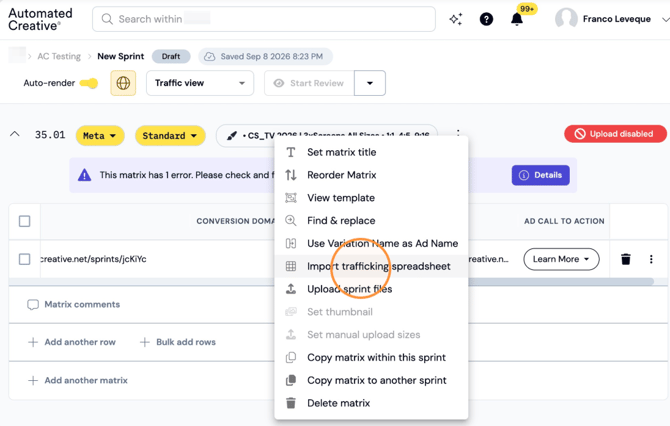This screenshot has height=426, width=670.
Task: Choose Upload sprint files
Action: [x=371, y=289]
